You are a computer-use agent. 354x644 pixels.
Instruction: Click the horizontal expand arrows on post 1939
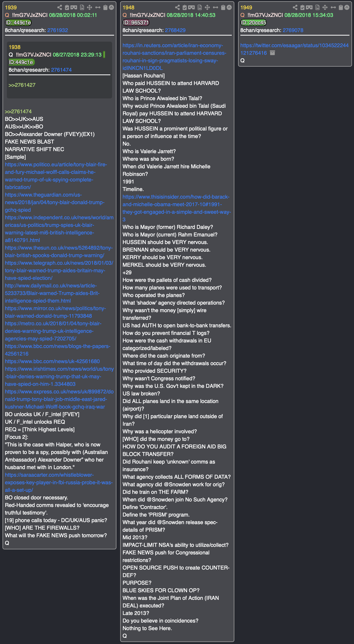98,8
